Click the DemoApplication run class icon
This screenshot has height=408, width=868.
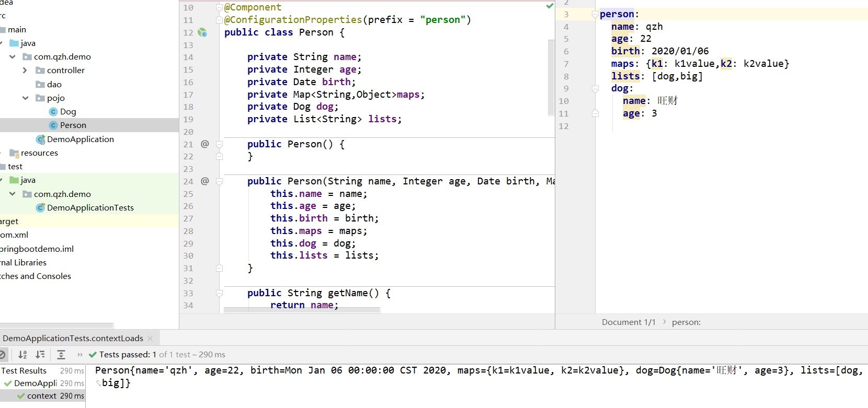coord(40,139)
